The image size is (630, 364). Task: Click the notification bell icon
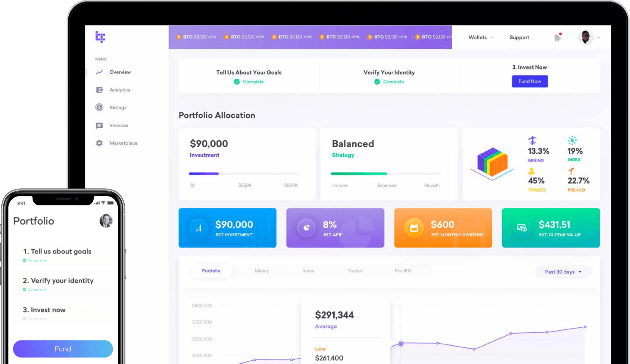point(557,37)
